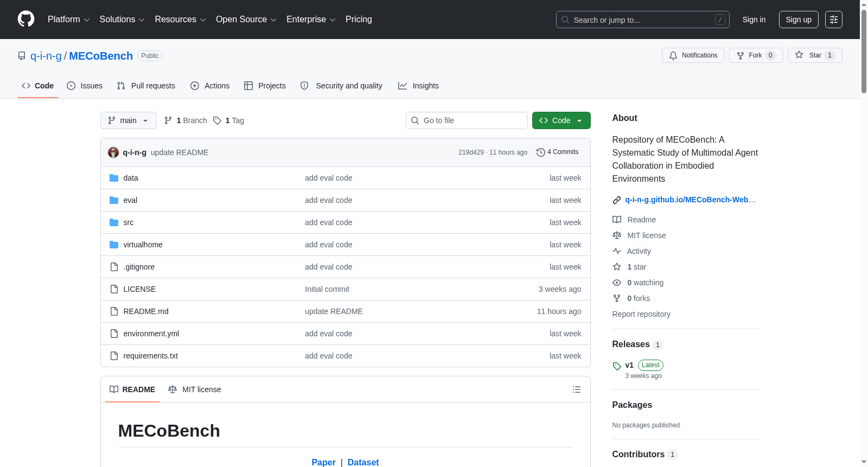Click the pulse icon beside Activity
This screenshot has height=467, width=868.
click(617, 251)
